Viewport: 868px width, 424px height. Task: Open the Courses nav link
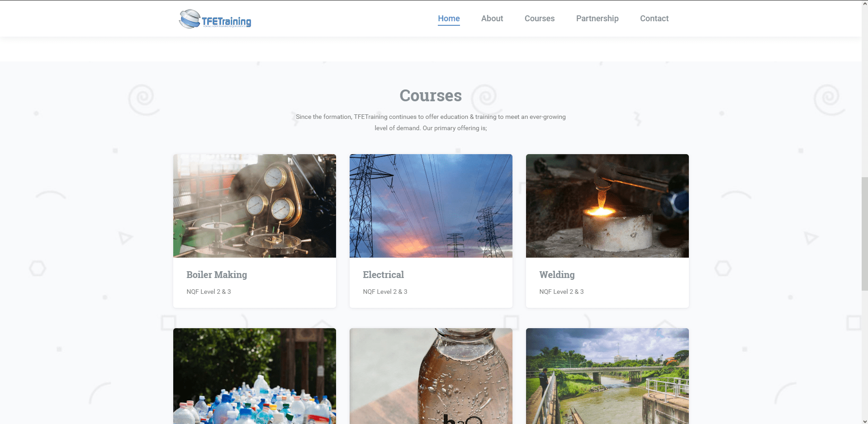click(x=540, y=19)
